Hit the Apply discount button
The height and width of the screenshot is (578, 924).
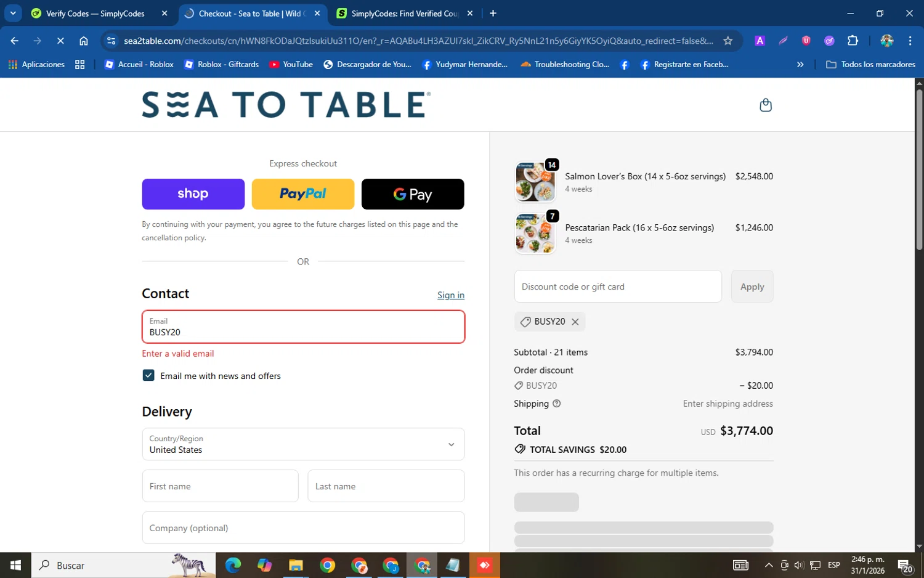click(x=752, y=287)
